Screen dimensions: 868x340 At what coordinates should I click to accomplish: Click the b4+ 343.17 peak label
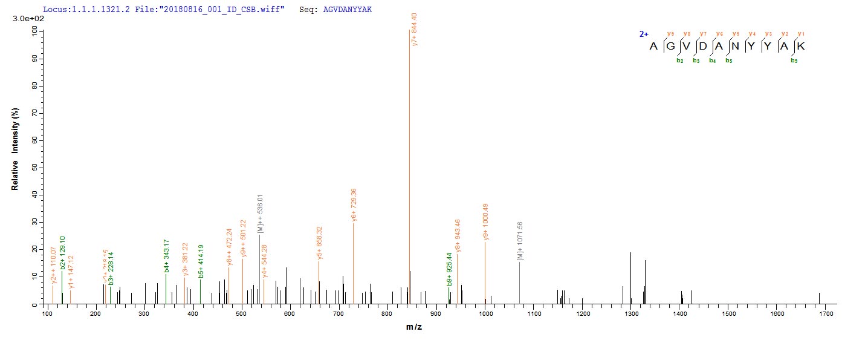(166, 256)
